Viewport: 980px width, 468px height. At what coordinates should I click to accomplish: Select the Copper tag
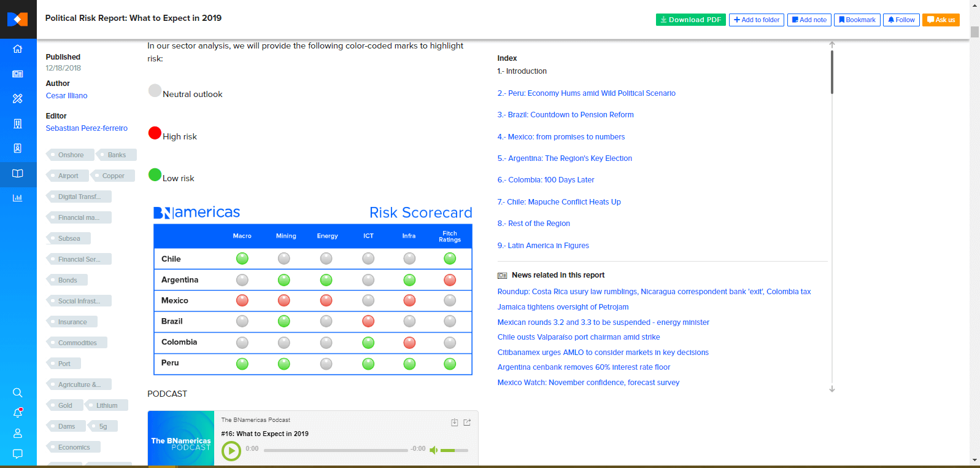point(113,176)
